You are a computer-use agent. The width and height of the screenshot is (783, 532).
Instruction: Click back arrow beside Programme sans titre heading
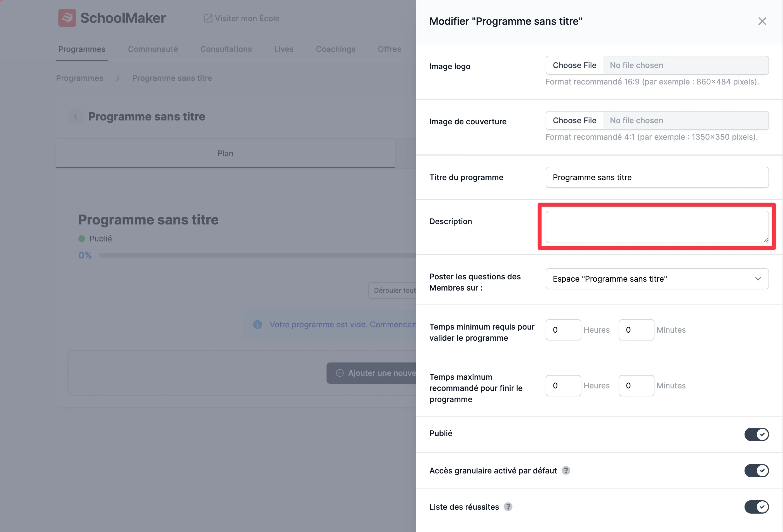(x=76, y=117)
